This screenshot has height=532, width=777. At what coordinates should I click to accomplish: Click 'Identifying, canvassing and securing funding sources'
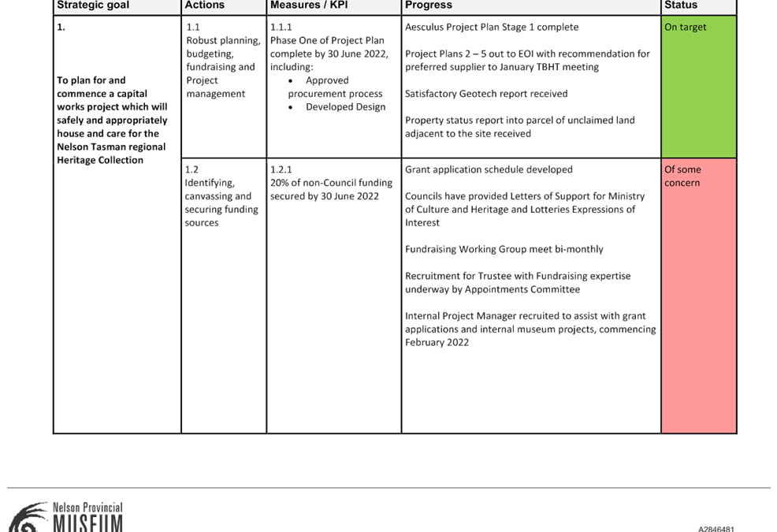[x=221, y=203]
